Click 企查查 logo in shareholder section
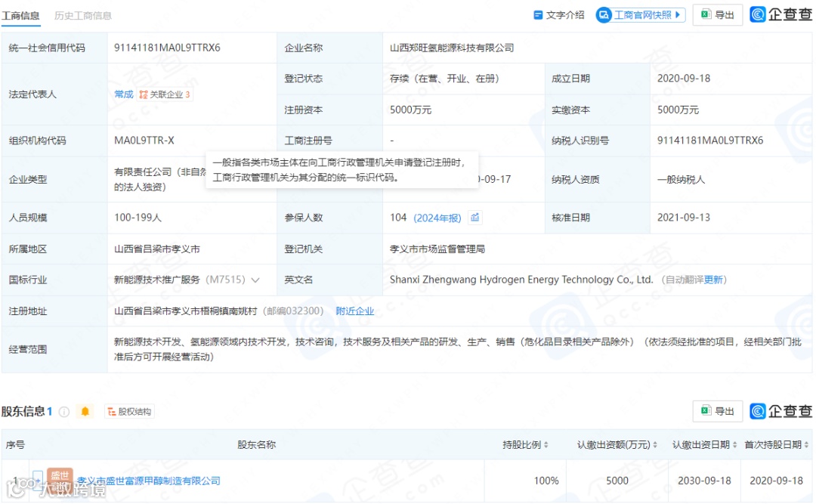 coord(780,411)
